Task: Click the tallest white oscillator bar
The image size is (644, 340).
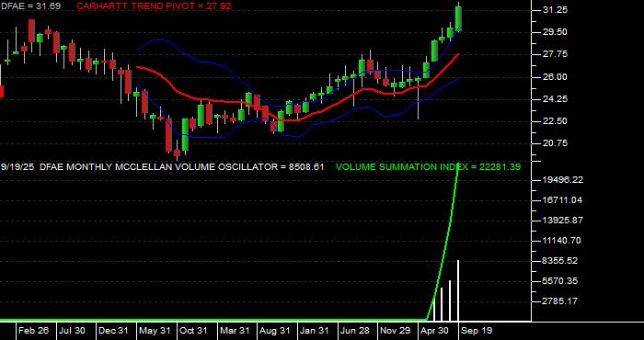Action: tap(458, 290)
